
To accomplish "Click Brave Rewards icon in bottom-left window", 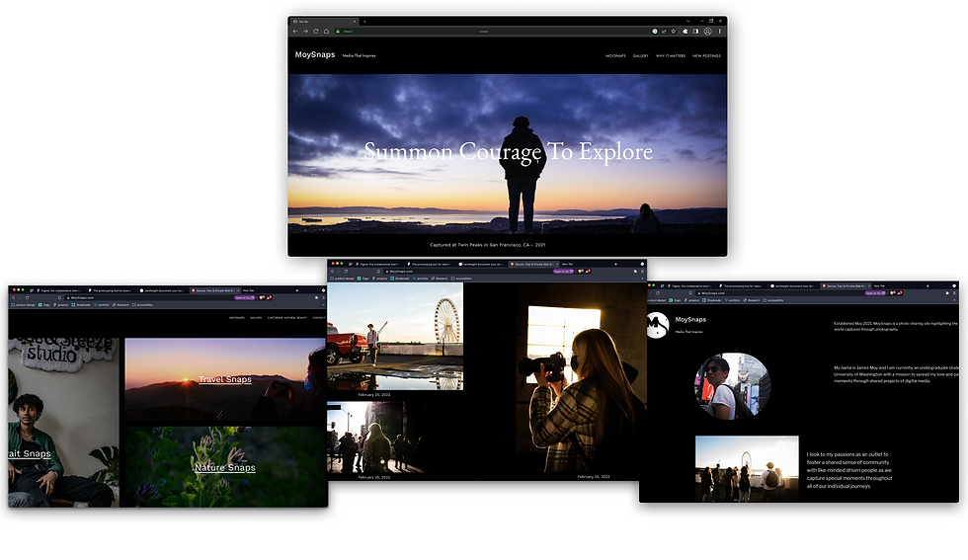I will tap(269, 297).
